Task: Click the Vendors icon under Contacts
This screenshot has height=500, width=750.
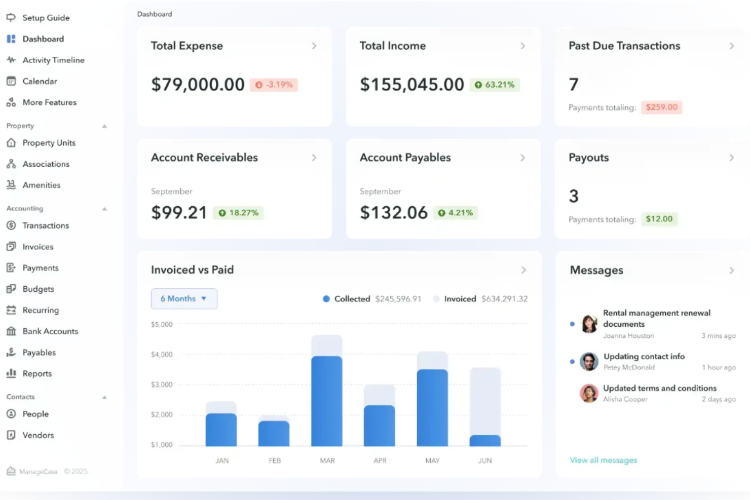Action: click(11, 435)
